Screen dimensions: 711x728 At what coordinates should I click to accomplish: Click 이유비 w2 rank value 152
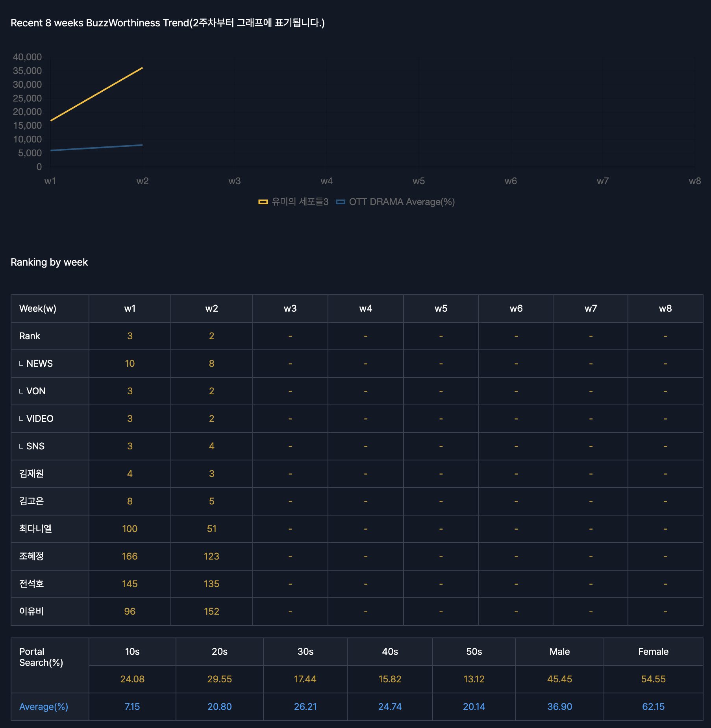pos(211,612)
